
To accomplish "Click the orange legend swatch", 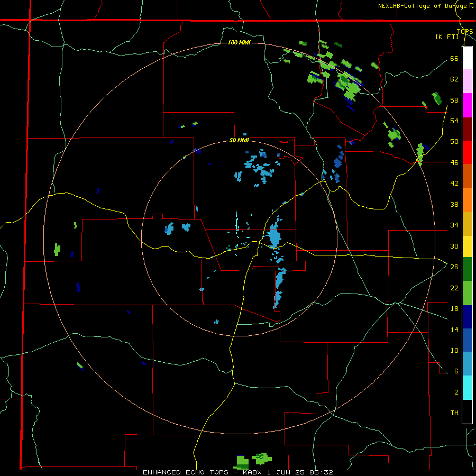I will pos(467,200).
